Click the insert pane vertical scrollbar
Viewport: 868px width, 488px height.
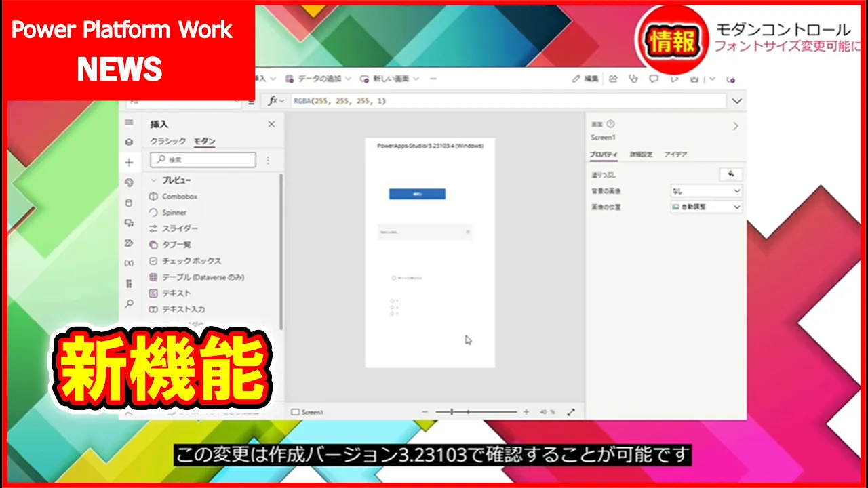[x=281, y=251]
